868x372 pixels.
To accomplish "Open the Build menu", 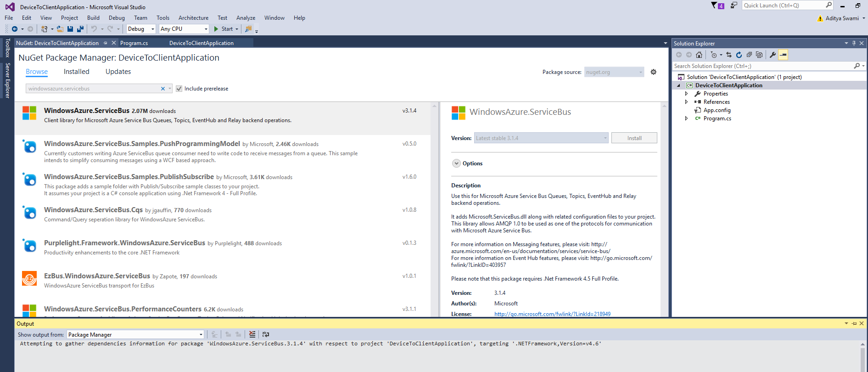I will [93, 18].
